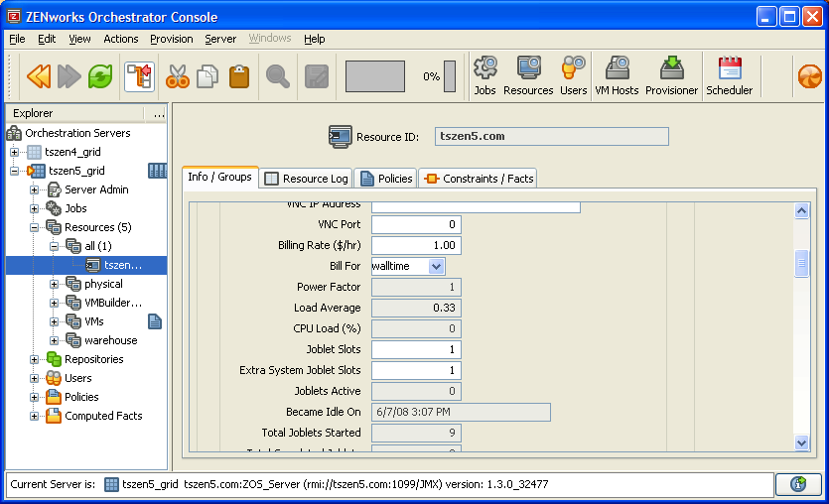Click the scissors cut icon
829x504 pixels.
[x=178, y=76]
